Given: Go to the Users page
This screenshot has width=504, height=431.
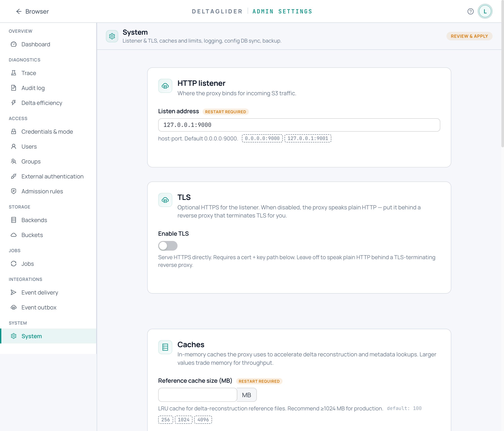Looking at the screenshot, I should (48, 147).
